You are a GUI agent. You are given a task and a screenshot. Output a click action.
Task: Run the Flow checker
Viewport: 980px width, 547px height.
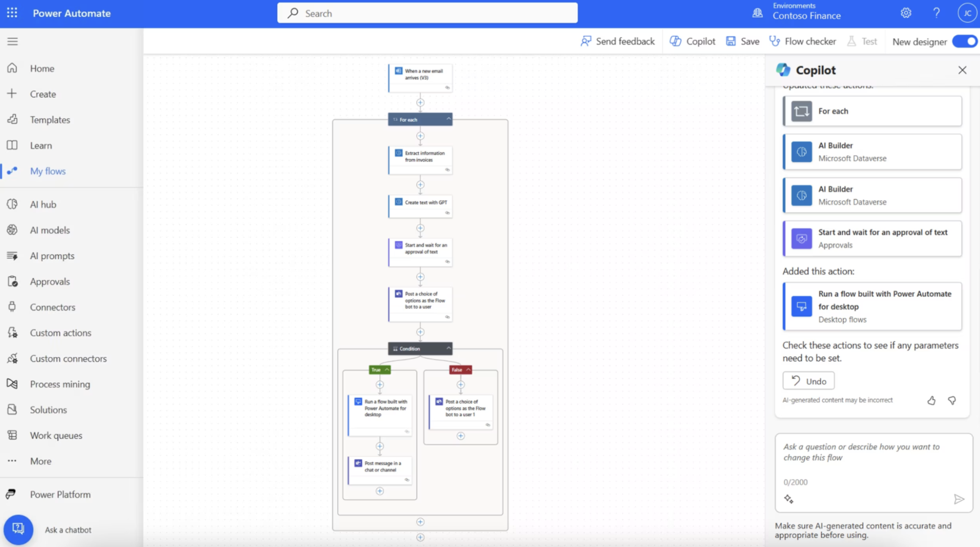tap(803, 41)
